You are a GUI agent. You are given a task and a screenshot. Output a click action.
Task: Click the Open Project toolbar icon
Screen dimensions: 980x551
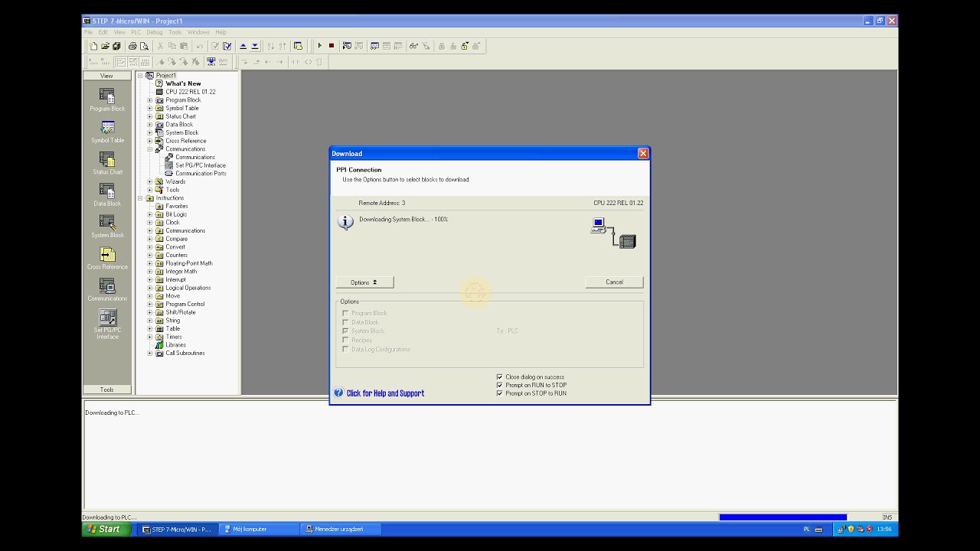tap(105, 46)
